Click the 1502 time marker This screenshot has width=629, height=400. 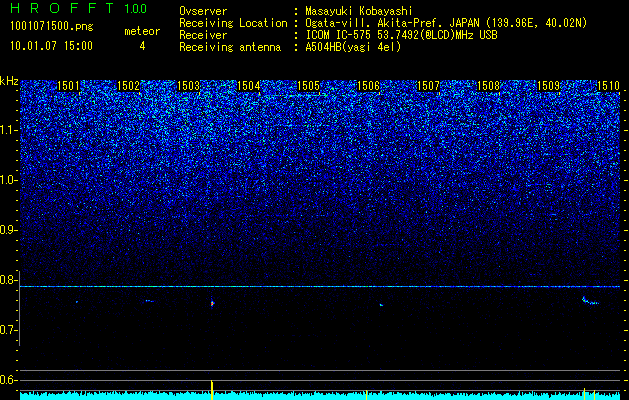128,86
